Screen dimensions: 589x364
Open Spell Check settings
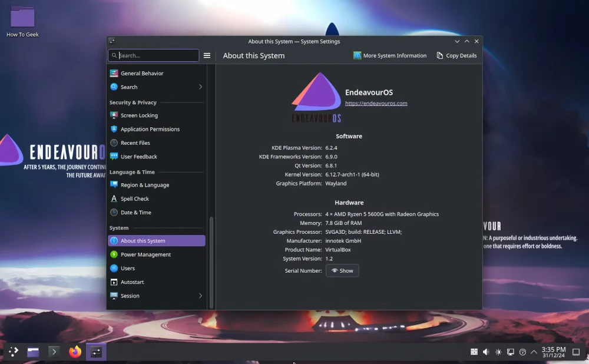pyautogui.click(x=135, y=198)
